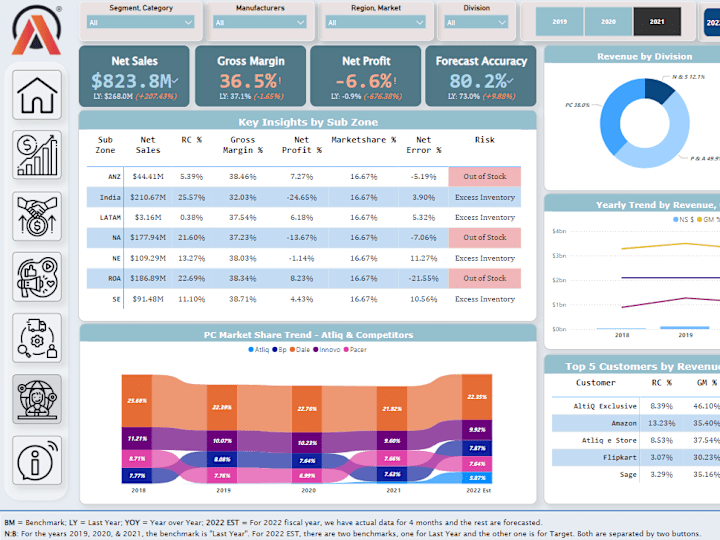720x540 pixels.
Task: Expand the Region, Market dropdown
Action: click(x=375, y=22)
